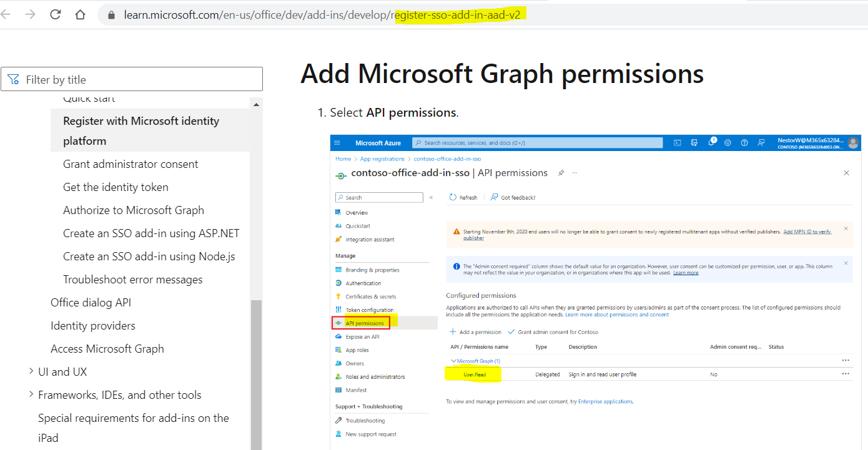The image size is (868, 450).
Task: Select Overview in Azure menu
Action: pyautogui.click(x=357, y=213)
